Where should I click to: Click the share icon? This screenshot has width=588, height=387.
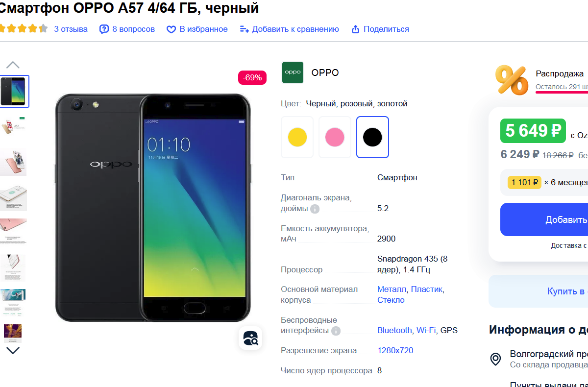click(356, 29)
